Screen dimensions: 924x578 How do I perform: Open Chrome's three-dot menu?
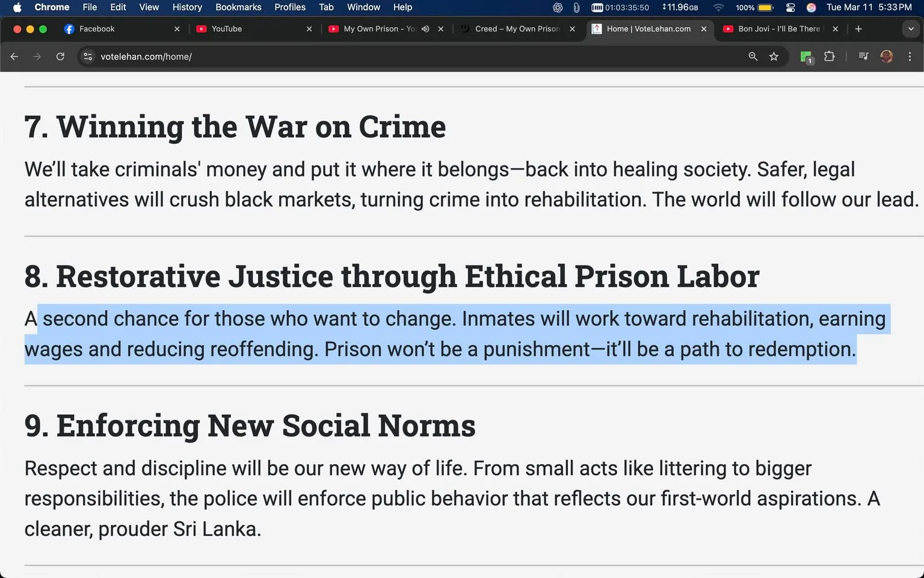(x=910, y=57)
